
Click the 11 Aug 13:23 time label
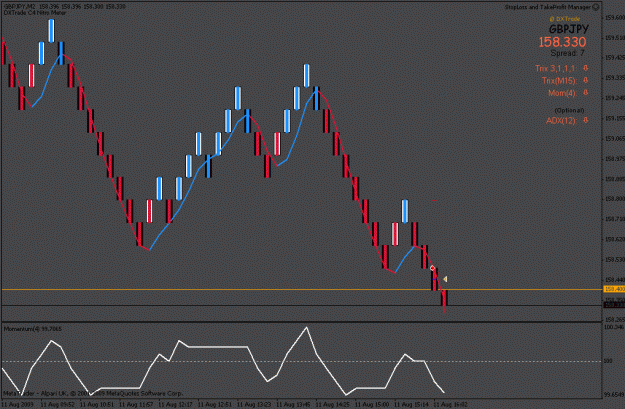[254, 404]
